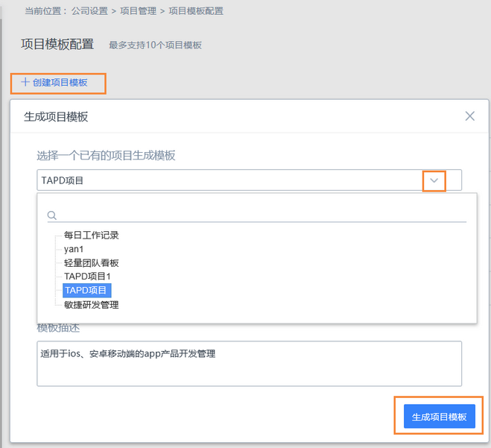Choose 敏捷研发管理 in the project list
The image size is (491, 448).
pyautogui.click(x=91, y=305)
